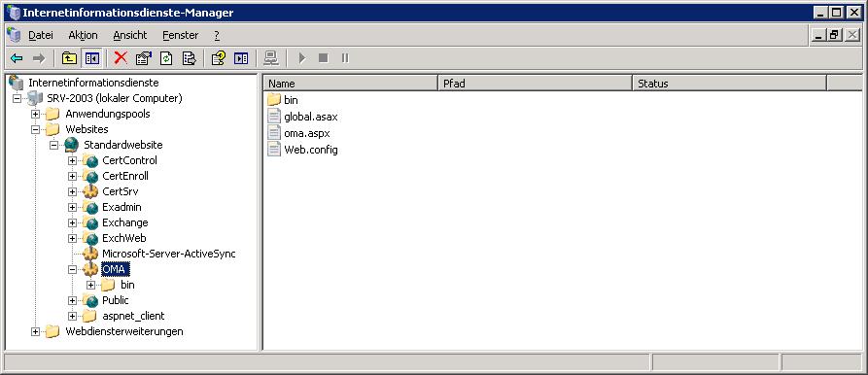868x375 pixels.
Task: Select the Websites tree label
Action: 87,129
